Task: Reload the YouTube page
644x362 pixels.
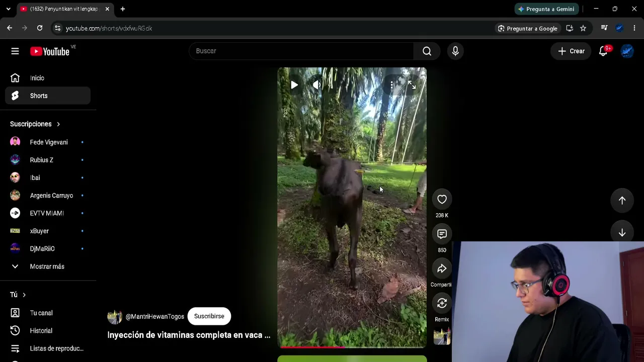Action: point(40,28)
